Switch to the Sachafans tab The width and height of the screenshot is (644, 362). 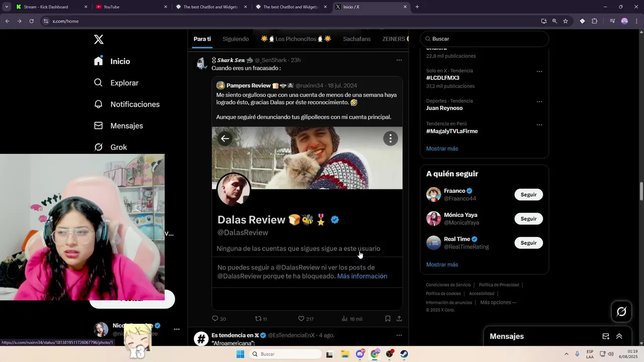click(x=357, y=39)
